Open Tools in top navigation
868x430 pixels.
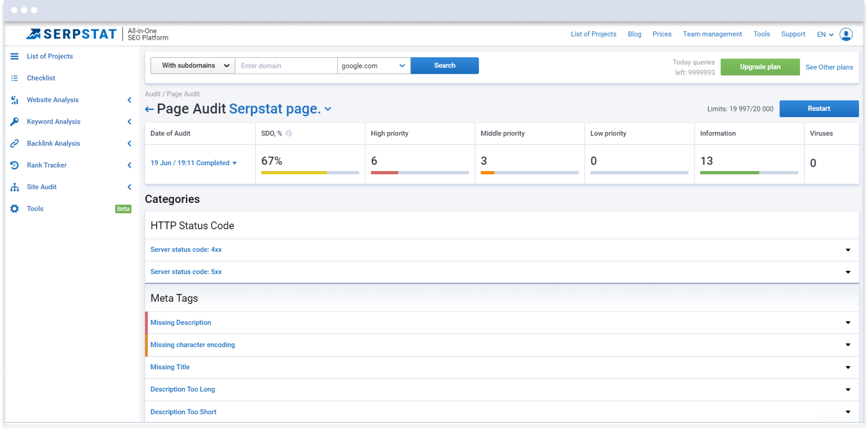pos(762,34)
